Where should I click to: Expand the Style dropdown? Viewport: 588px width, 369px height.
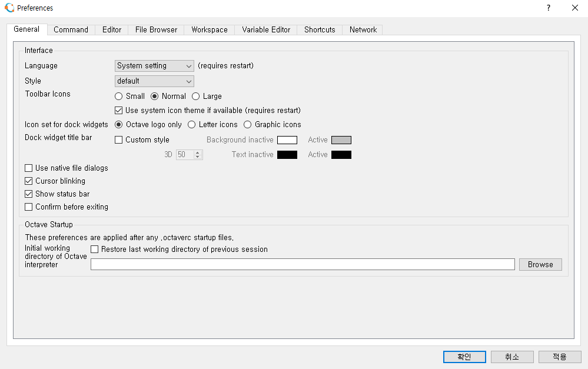click(x=154, y=81)
